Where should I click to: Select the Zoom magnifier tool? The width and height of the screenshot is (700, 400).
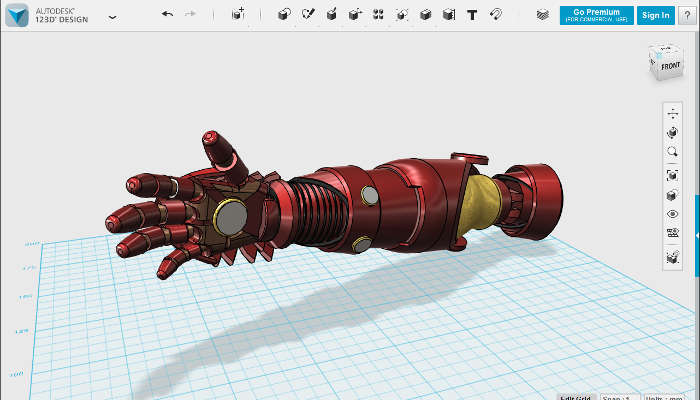(672, 151)
